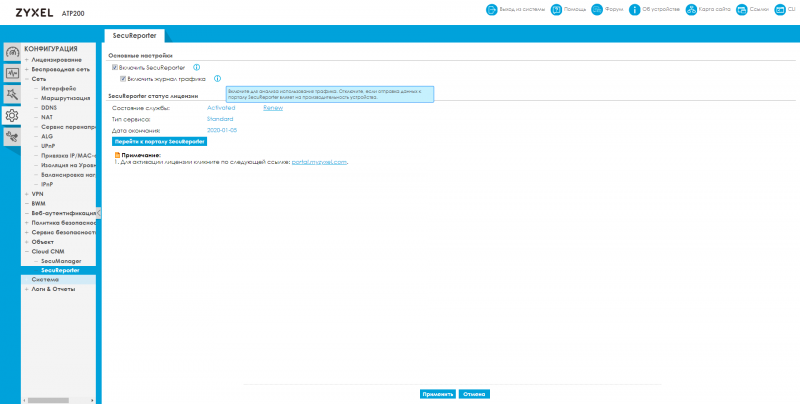
Task: Click the Перейти к порталу SecuReporter button
Action: (x=160, y=141)
